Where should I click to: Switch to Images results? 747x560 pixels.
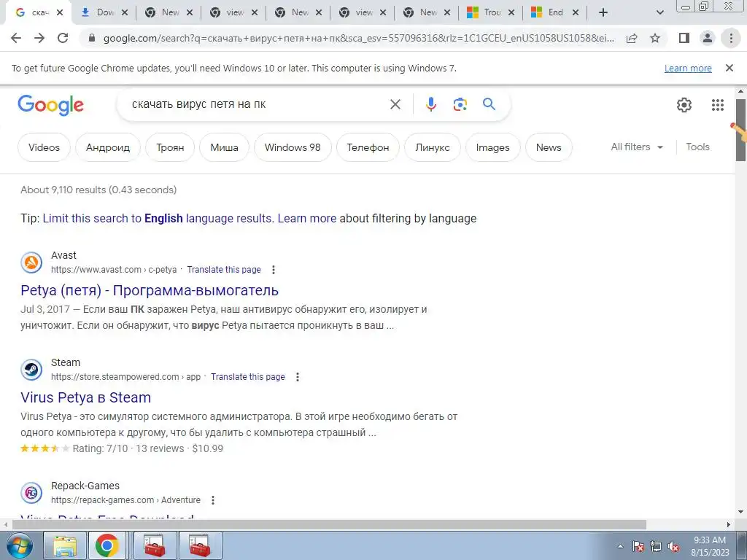pyautogui.click(x=492, y=147)
